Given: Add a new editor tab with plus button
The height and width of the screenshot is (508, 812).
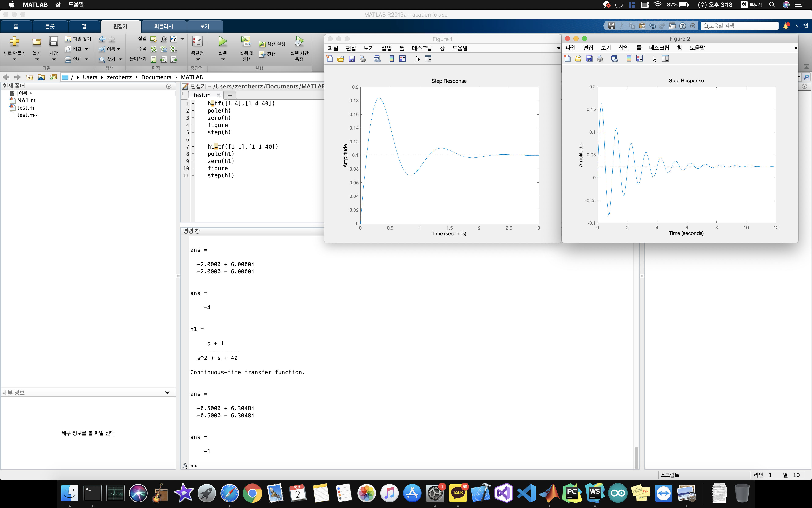Looking at the screenshot, I should pos(230,95).
